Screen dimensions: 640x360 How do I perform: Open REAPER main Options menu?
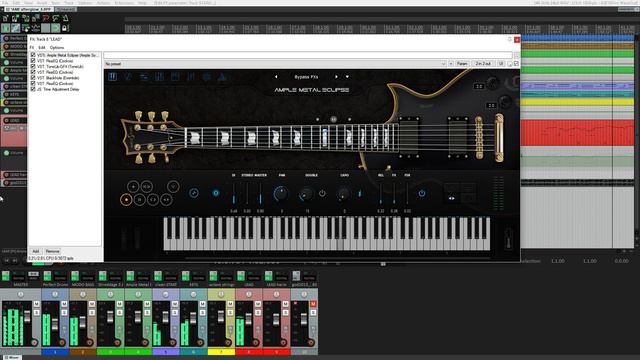(85, 3)
